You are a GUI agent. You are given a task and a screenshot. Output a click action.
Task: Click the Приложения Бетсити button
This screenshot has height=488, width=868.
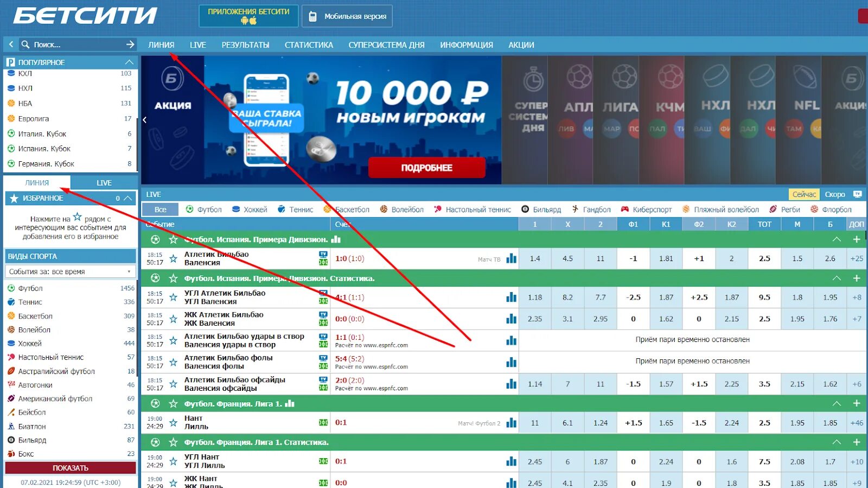point(248,16)
